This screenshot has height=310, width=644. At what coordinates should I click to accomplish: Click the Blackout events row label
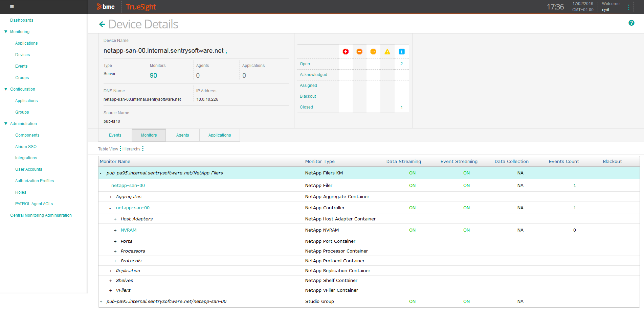tap(308, 96)
